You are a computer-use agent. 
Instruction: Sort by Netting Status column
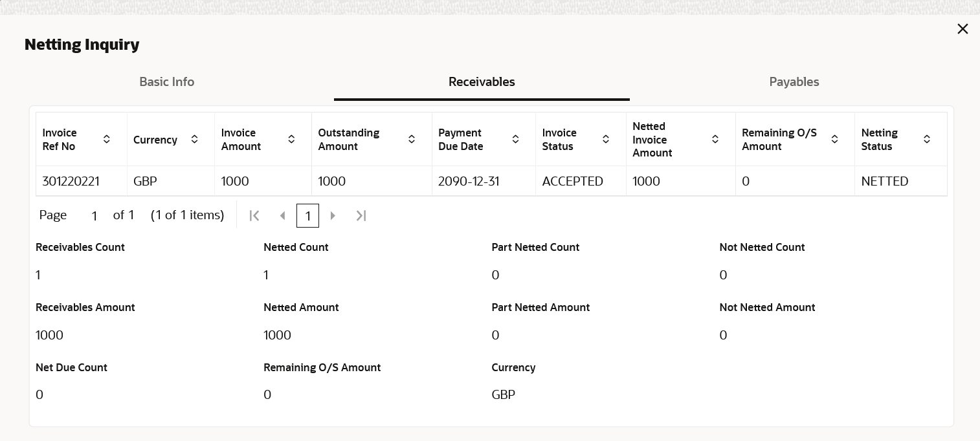[927, 140]
